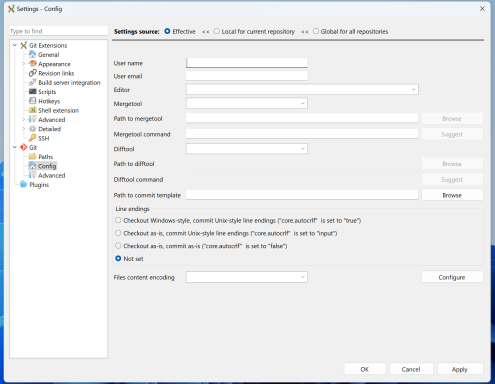Open the Editor dropdown list
The height and width of the screenshot is (384, 495).
click(x=302, y=89)
